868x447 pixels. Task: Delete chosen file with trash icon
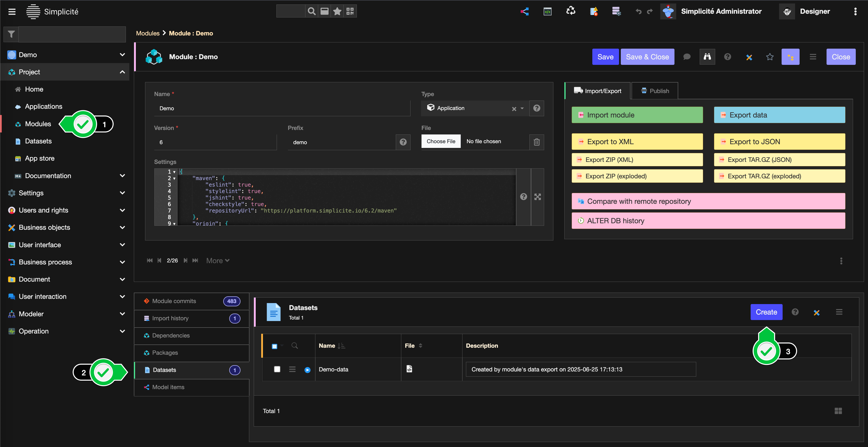tap(536, 142)
